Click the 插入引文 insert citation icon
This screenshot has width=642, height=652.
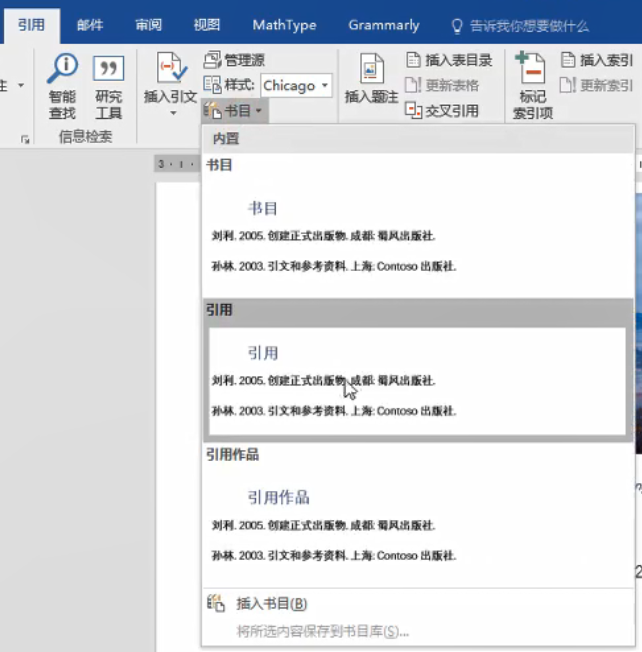[x=171, y=68]
